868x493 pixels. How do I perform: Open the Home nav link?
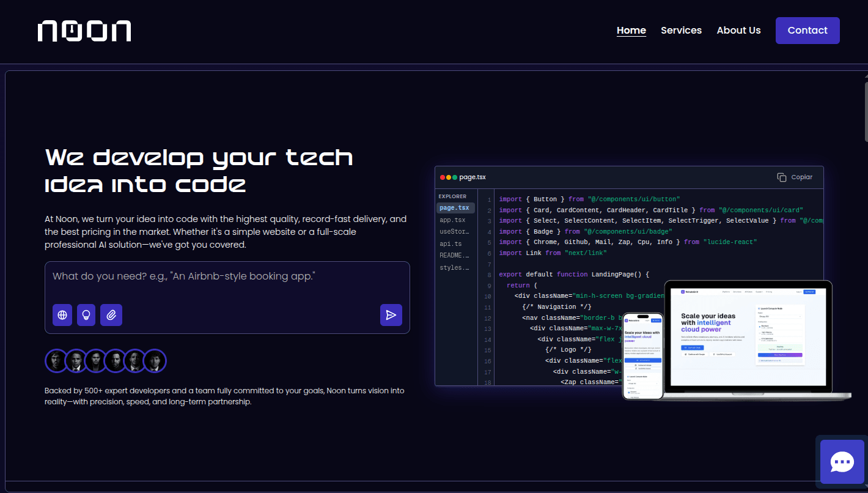pyautogui.click(x=631, y=30)
